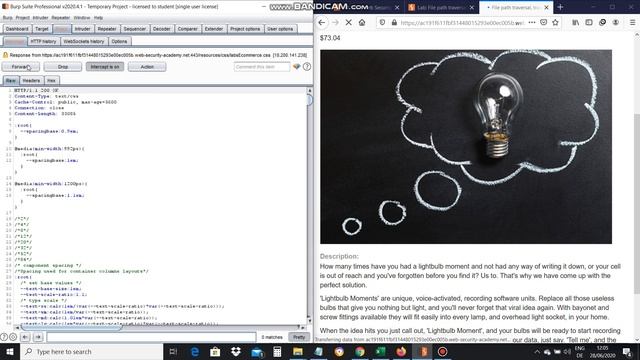Open the Repeater menu in menu bar
Viewport: 640px width, 360px height.
coord(60,18)
